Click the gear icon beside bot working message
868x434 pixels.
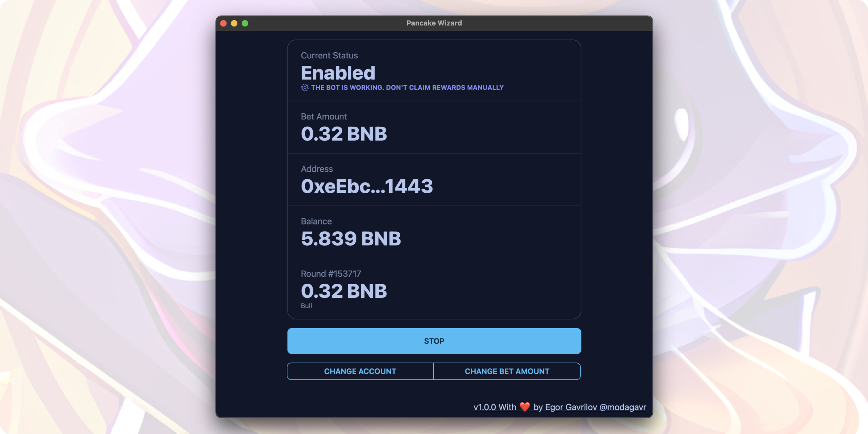304,88
